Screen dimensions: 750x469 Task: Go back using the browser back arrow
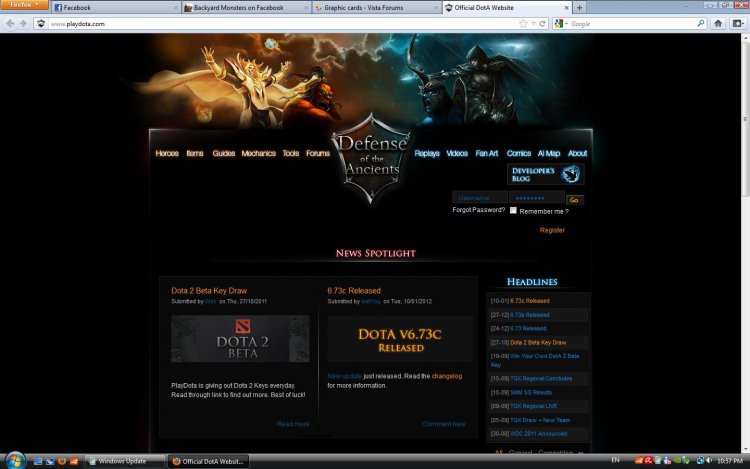coord(10,23)
